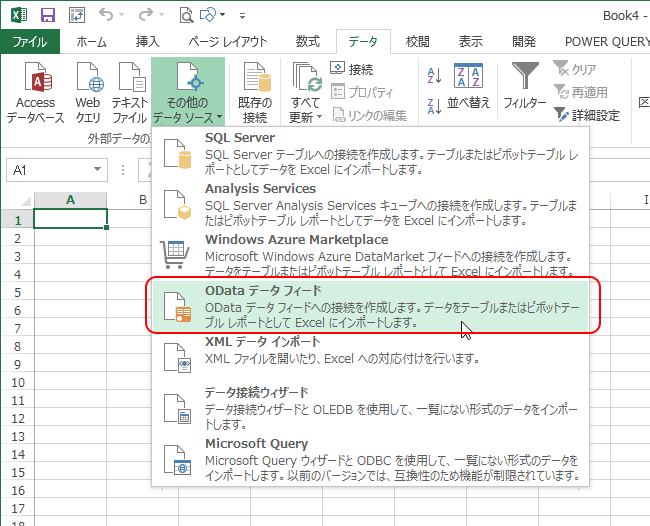Sort ascending with the A-Z icon

coord(434,76)
